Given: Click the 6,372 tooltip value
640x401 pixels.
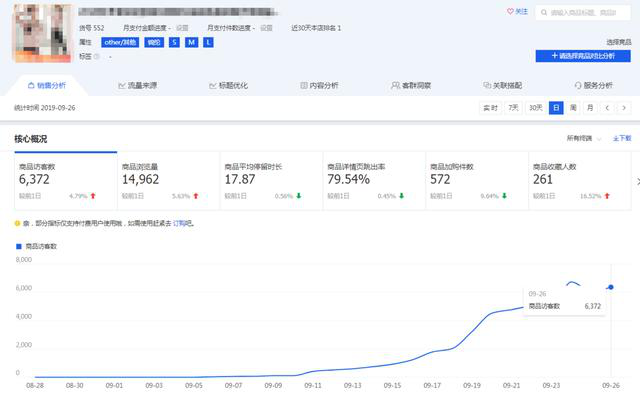Looking at the screenshot, I should click(592, 306).
